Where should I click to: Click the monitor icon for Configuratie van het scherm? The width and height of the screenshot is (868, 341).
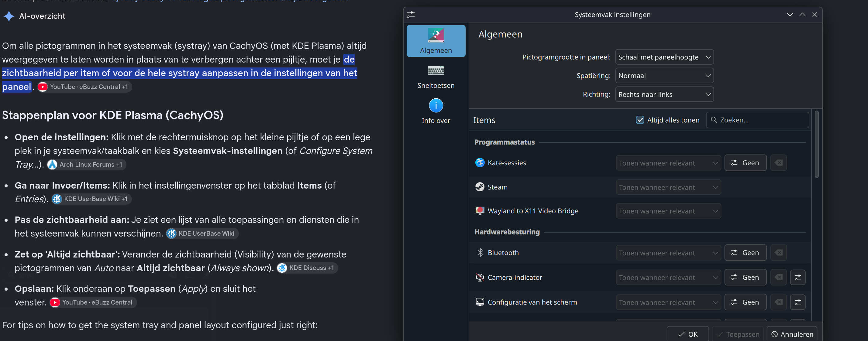(x=480, y=302)
